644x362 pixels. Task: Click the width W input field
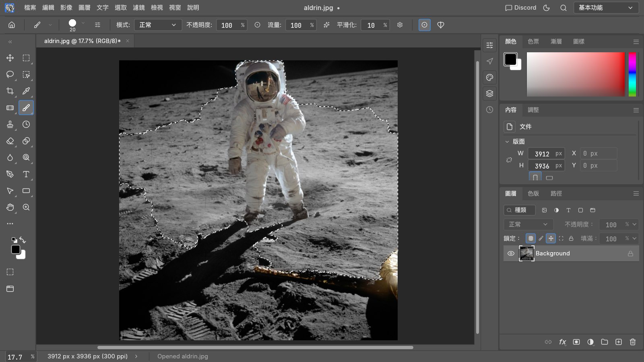pyautogui.click(x=546, y=154)
